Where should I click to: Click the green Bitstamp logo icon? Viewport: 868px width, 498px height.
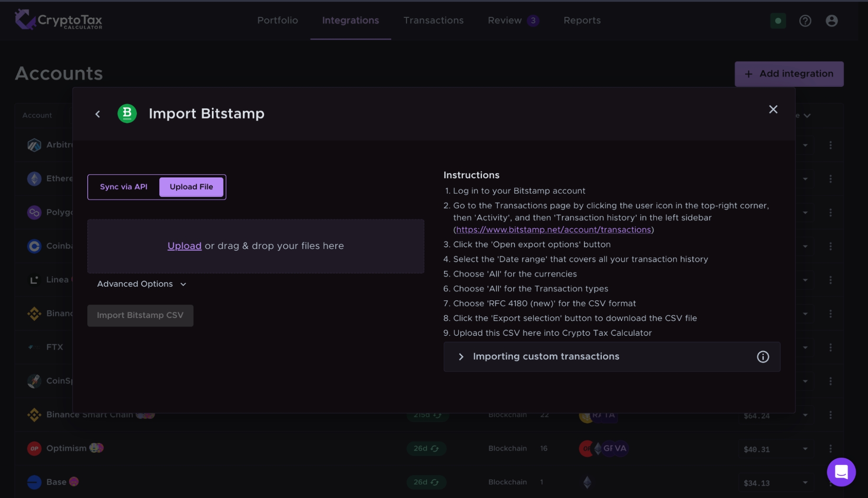[x=127, y=114]
